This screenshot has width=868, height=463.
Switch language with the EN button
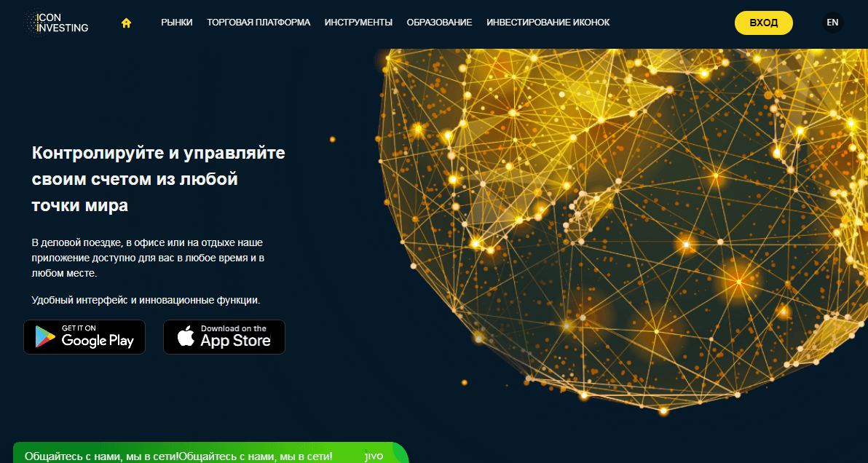pos(832,23)
